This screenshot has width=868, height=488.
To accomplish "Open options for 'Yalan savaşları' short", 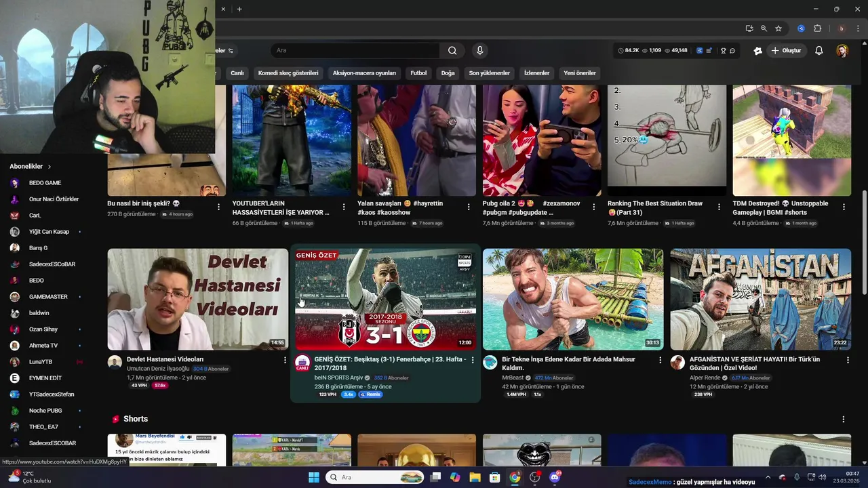I will pyautogui.click(x=469, y=207).
